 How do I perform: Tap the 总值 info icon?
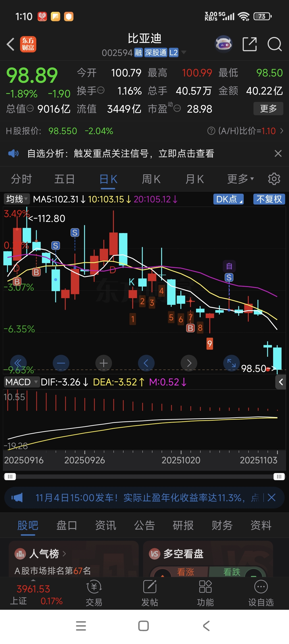pyautogui.click(x=30, y=109)
